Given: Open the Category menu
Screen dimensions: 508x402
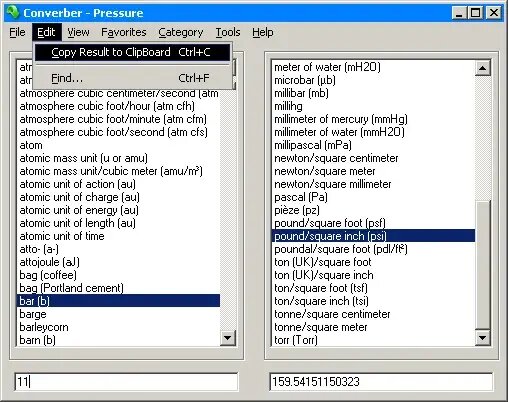Looking at the screenshot, I should tap(181, 32).
